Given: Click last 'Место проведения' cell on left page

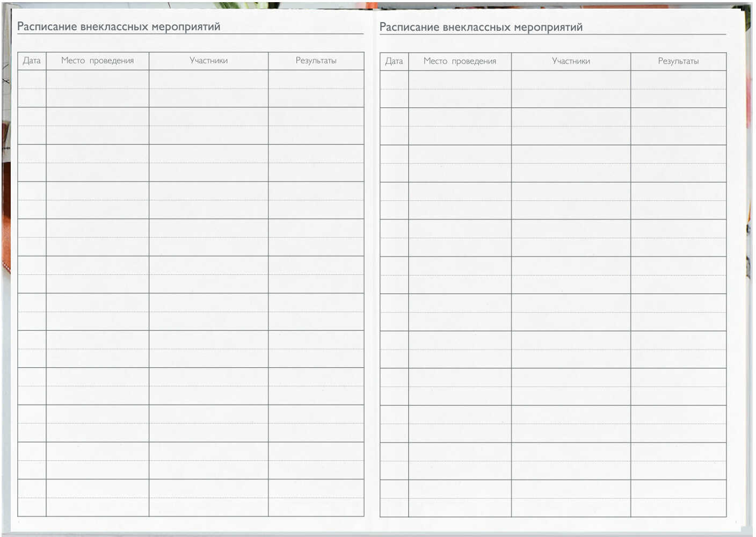Looking at the screenshot, I should [x=97, y=498].
